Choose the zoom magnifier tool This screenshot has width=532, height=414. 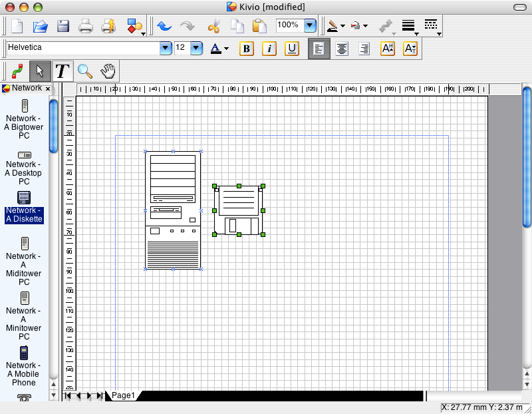pyautogui.click(x=84, y=71)
